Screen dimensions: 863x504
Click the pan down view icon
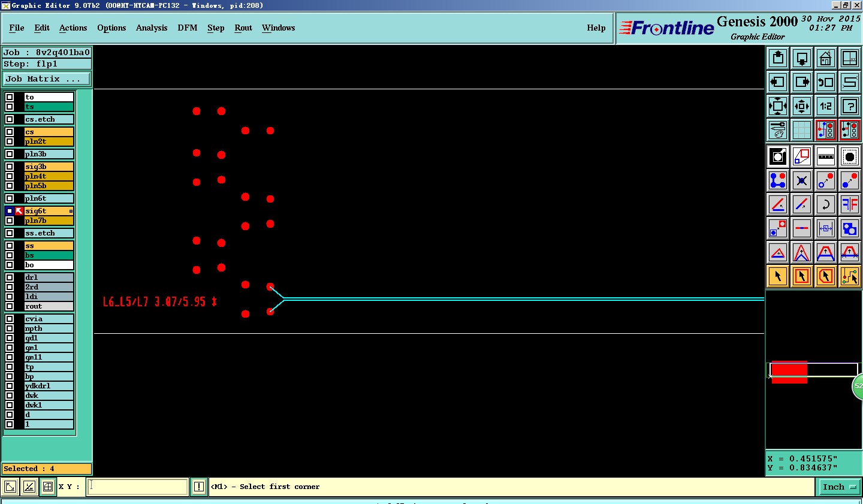[x=802, y=58]
